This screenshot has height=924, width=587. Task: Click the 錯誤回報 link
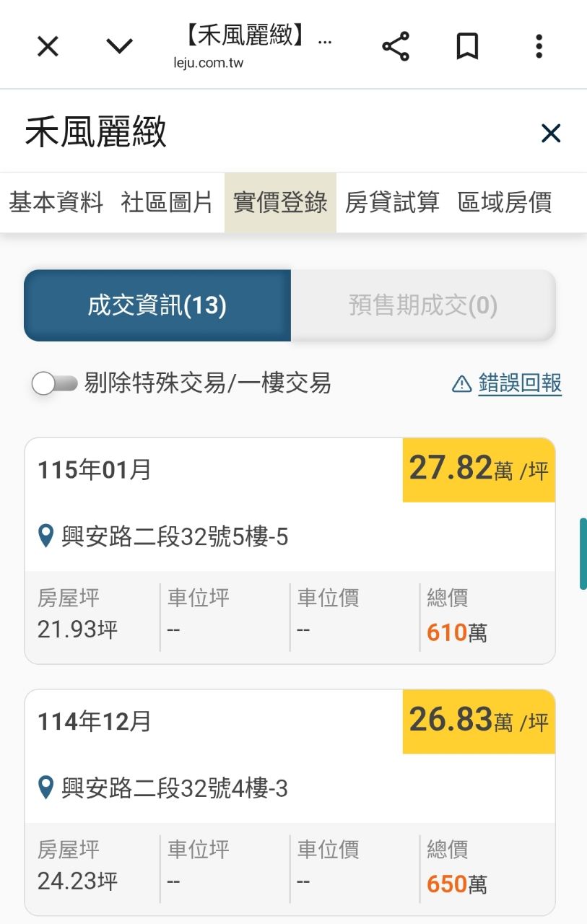pyautogui.click(x=520, y=383)
